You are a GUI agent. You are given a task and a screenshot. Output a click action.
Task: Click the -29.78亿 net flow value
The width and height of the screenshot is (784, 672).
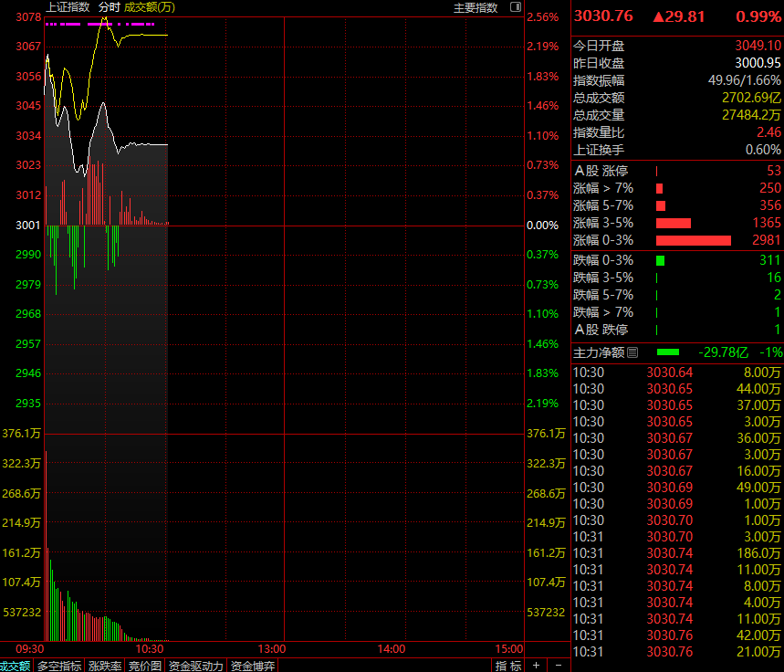point(723,352)
